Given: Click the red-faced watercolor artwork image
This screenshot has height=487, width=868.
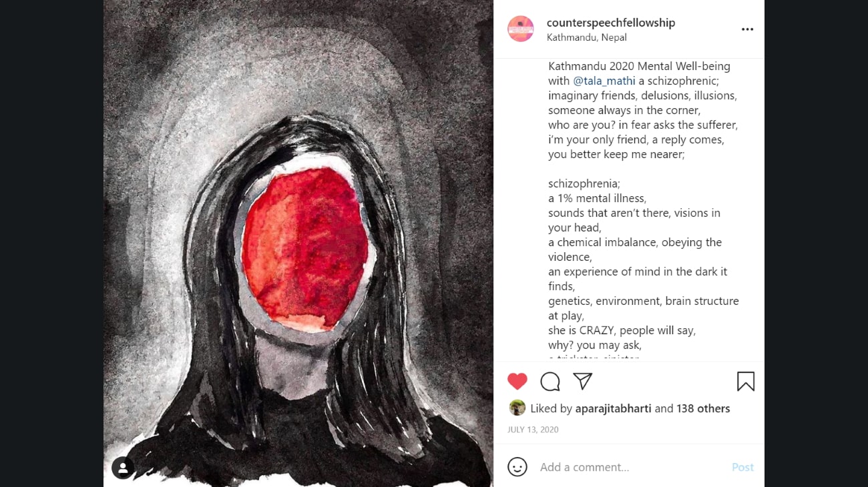Looking at the screenshot, I should [298, 243].
